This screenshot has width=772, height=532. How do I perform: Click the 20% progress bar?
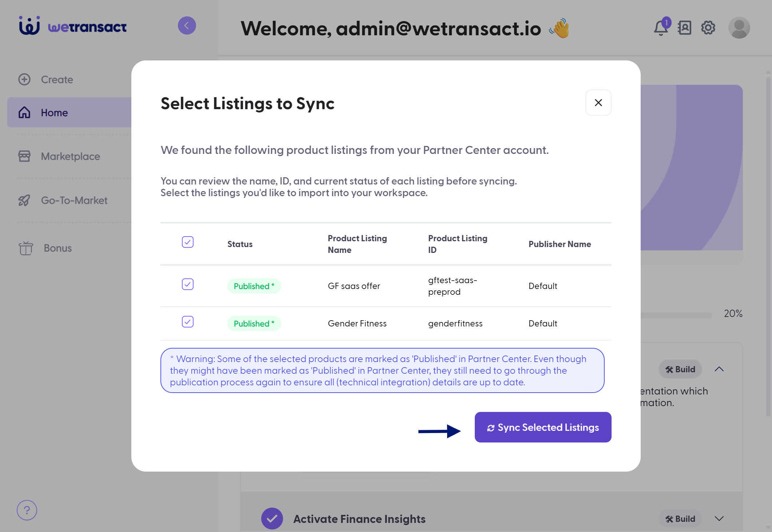click(676, 315)
